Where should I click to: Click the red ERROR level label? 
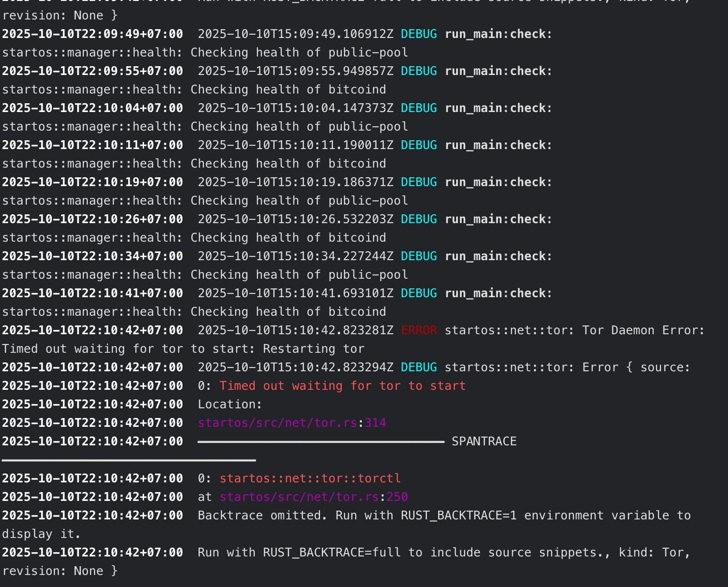click(x=419, y=330)
